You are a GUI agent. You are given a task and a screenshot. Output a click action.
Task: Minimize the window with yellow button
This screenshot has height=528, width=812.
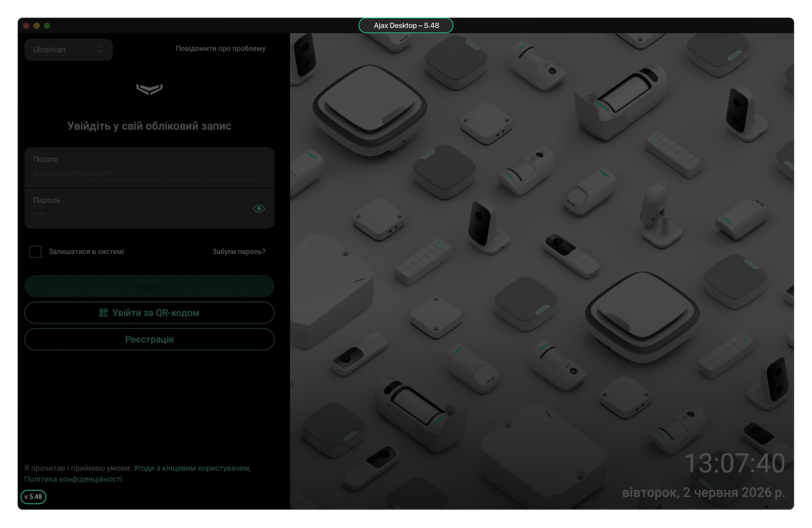[37, 26]
